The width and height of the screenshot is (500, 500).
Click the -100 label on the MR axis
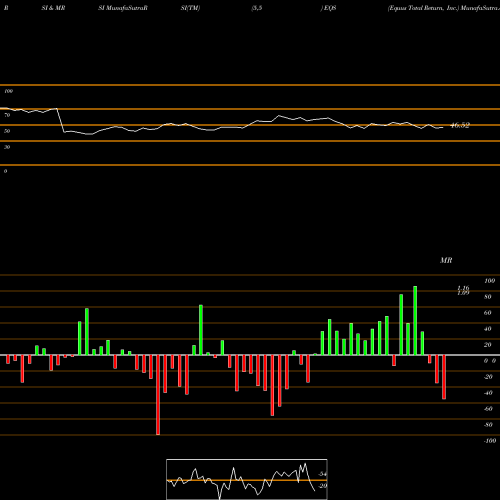(490, 441)
